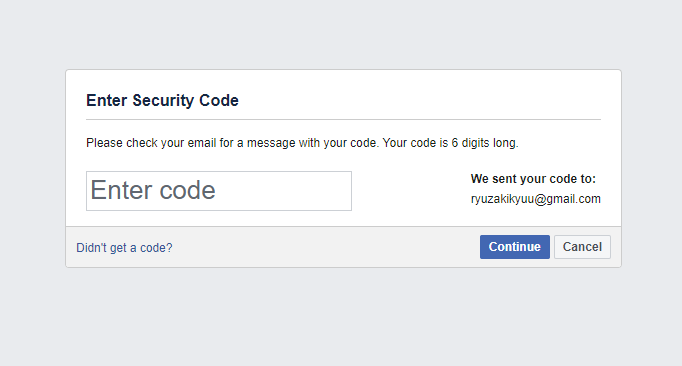Click the "We sent your code to:" label
Viewport: 682px width, 366px height.
(533, 179)
